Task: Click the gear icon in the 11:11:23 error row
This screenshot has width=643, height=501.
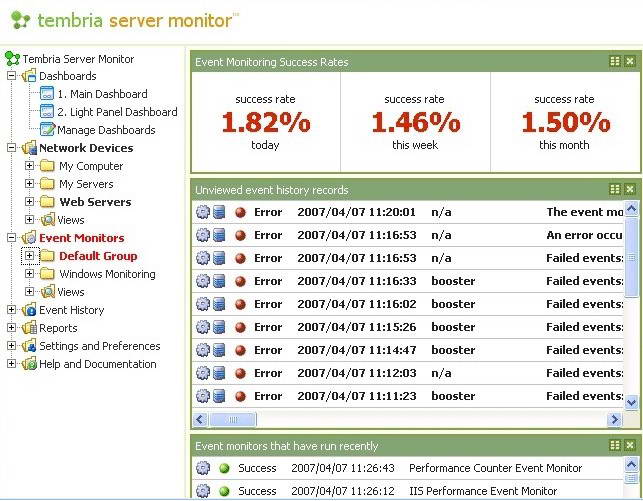Action: (203, 396)
